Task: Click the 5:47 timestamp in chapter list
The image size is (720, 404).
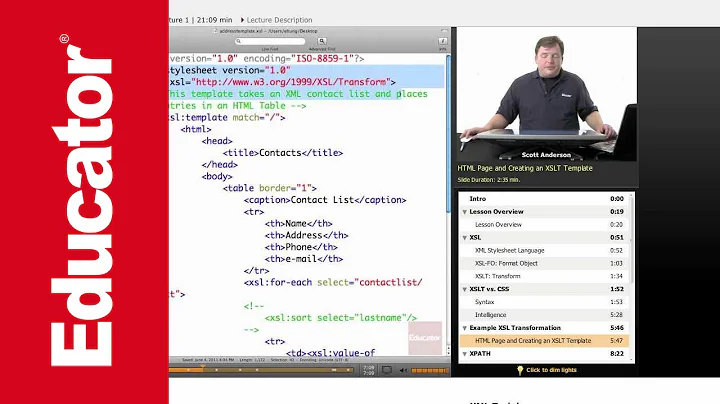Action: point(616,341)
